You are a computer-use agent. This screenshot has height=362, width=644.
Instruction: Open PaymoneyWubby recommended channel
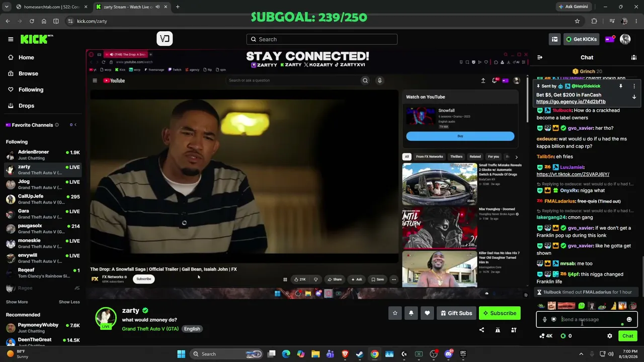coord(43,328)
